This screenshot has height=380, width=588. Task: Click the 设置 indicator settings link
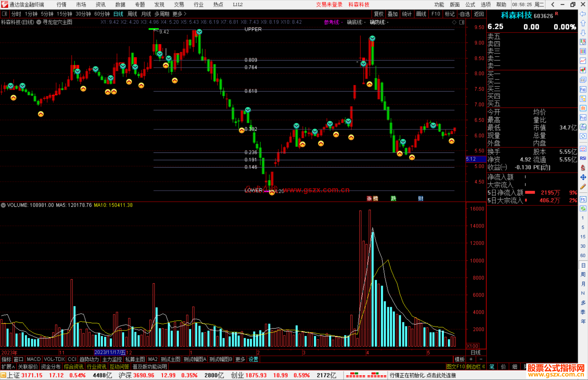[x=253, y=359]
